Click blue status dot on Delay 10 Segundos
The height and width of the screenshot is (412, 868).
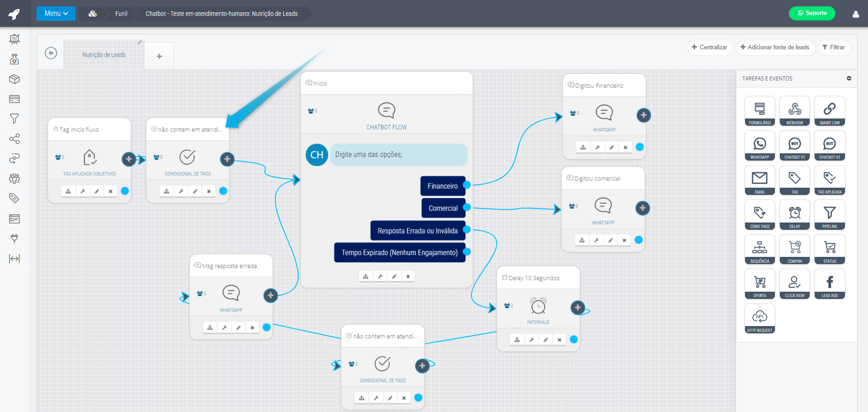pyautogui.click(x=574, y=340)
